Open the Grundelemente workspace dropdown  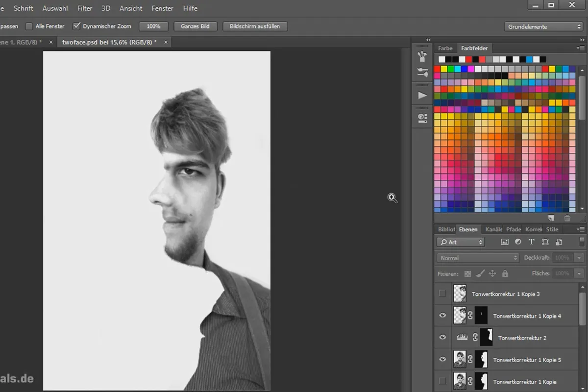coord(543,27)
